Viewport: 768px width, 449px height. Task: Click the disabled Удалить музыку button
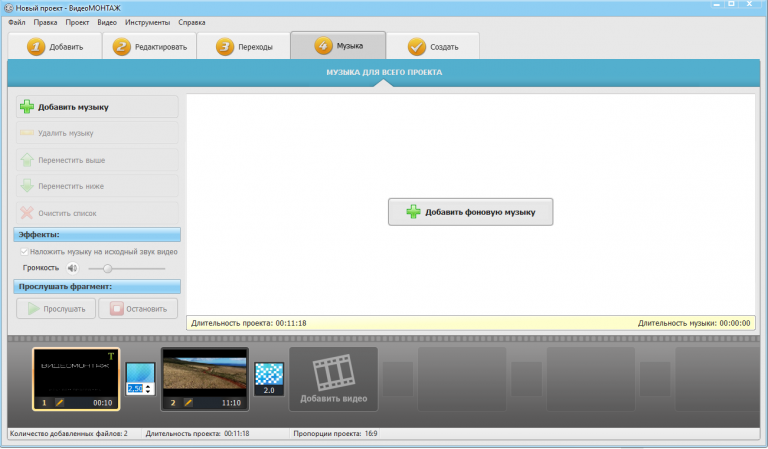(97, 133)
